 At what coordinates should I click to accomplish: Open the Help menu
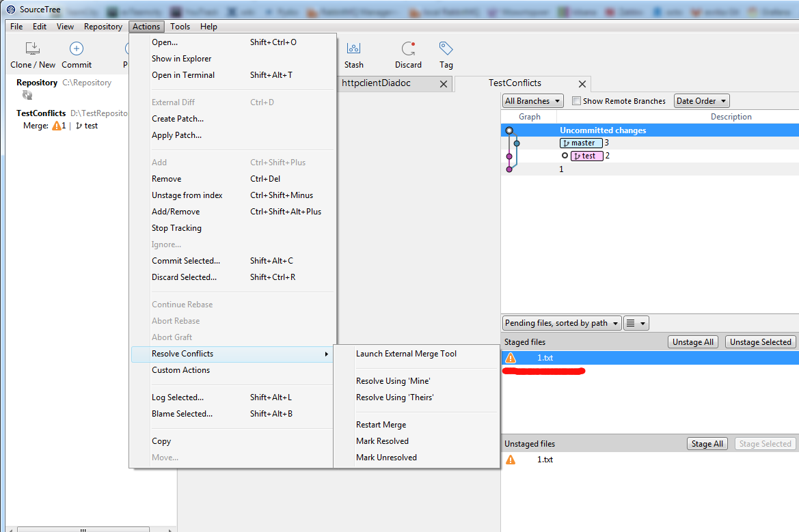coord(208,27)
